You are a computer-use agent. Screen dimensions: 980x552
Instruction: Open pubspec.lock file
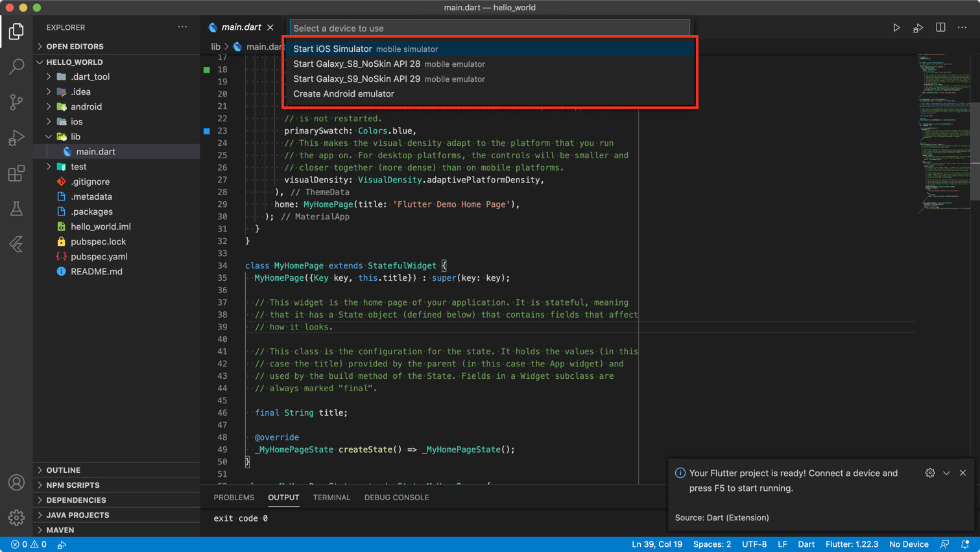117,241
